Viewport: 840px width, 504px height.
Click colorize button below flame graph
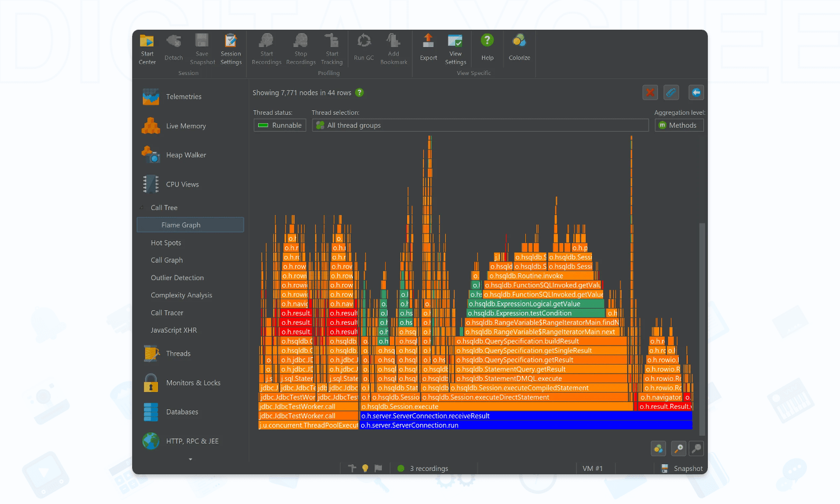pos(659,449)
